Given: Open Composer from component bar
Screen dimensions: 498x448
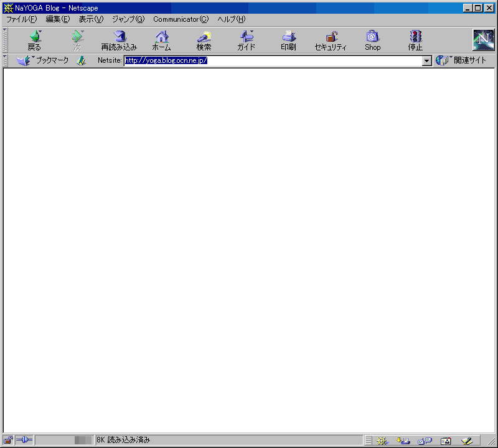Looking at the screenshot, I should point(467,441).
